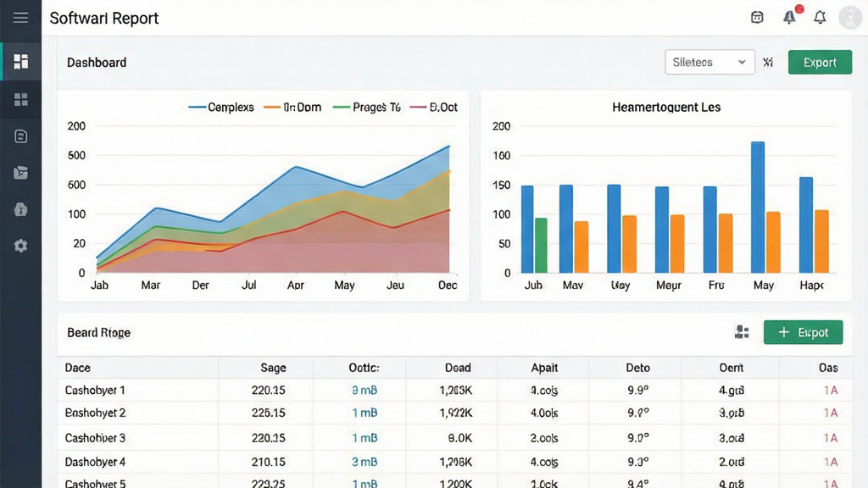Toggle the Cemplexs legend series
Screen dimensions: 868x488
click(221, 108)
